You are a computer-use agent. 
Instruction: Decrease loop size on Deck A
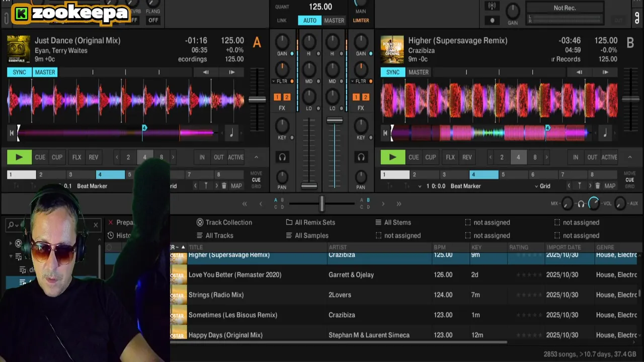[x=117, y=157]
